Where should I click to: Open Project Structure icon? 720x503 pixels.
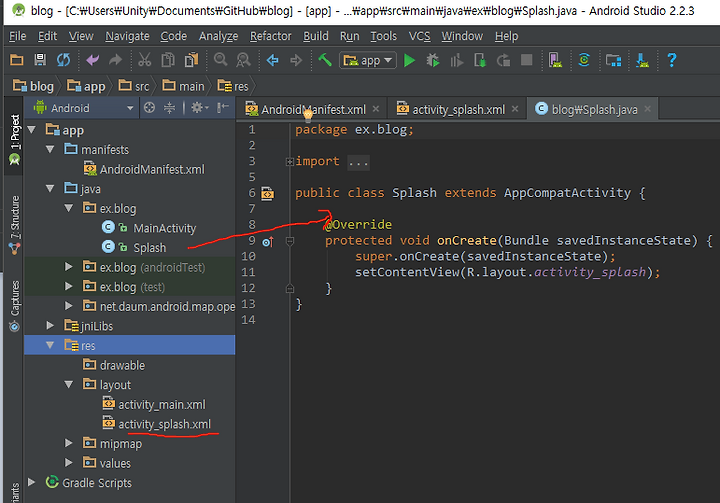click(x=613, y=60)
